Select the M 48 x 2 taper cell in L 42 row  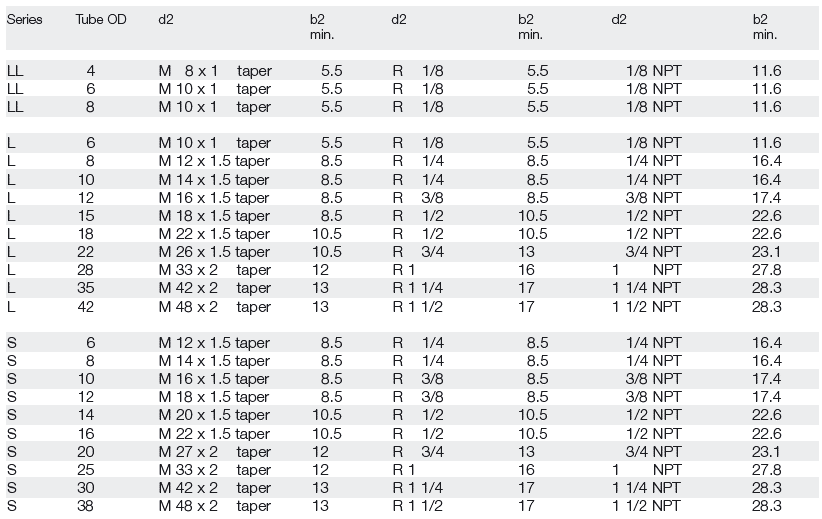pos(215,307)
